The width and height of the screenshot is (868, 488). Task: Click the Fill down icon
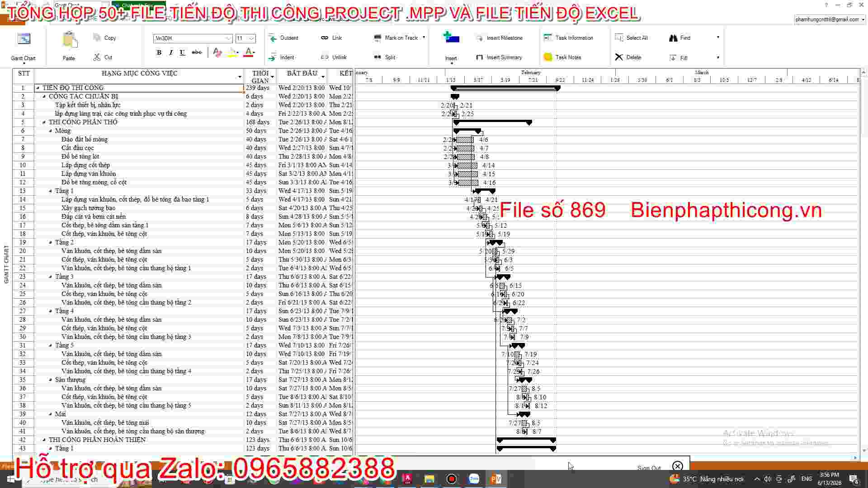click(673, 58)
